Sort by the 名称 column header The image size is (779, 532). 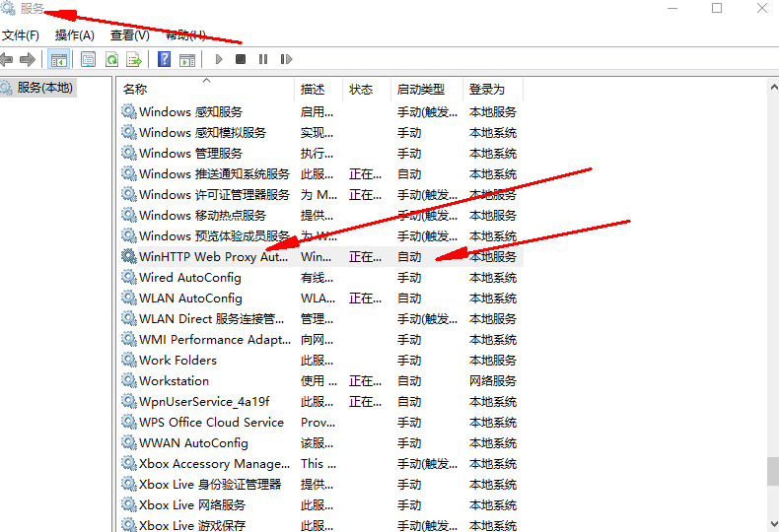(206, 90)
